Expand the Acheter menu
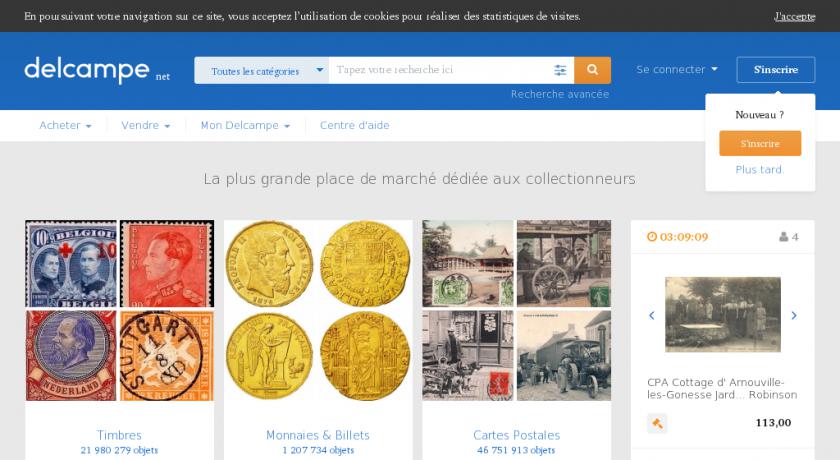This screenshot has width=840, height=460. point(65,125)
